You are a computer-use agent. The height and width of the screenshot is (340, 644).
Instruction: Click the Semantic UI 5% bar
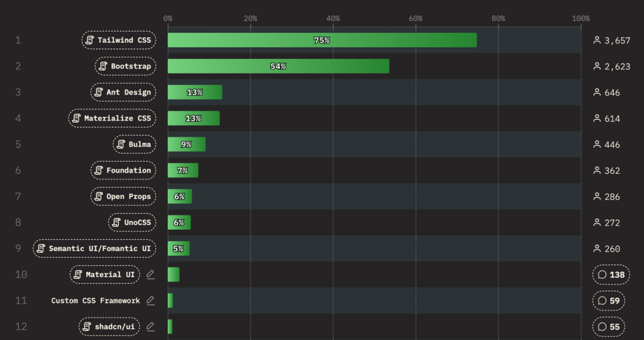click(x=179, y=248)
